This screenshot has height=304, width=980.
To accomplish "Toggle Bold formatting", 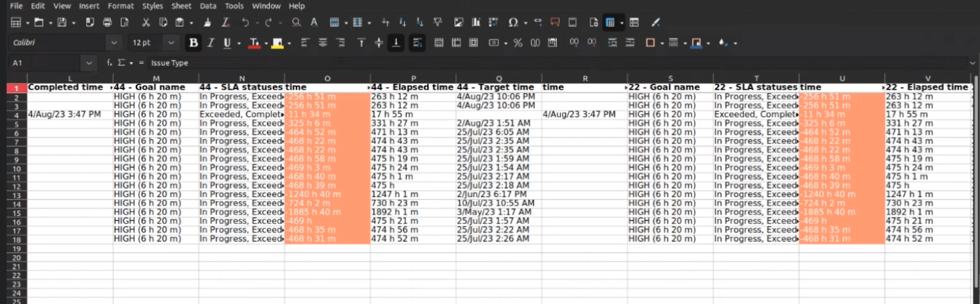I will [x=193, y=43].
